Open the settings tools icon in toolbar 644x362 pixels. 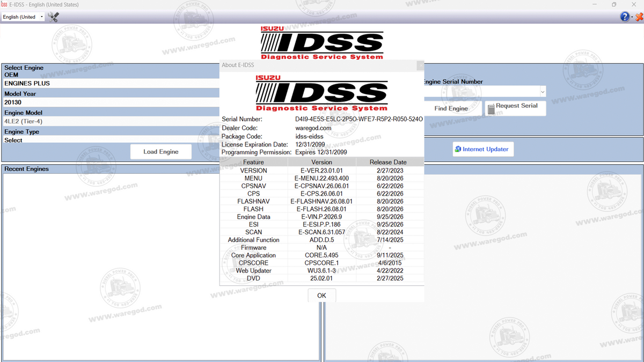click(54, 17)
